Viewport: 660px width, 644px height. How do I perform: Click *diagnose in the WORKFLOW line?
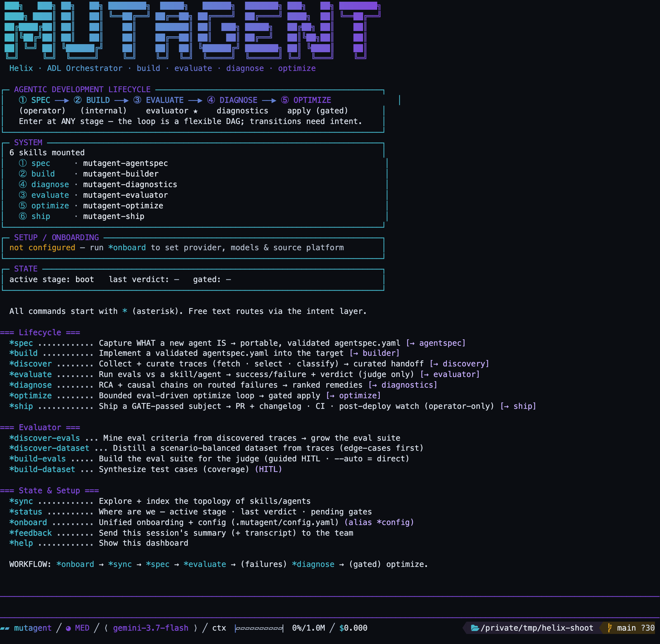click(x=313, y=564)
